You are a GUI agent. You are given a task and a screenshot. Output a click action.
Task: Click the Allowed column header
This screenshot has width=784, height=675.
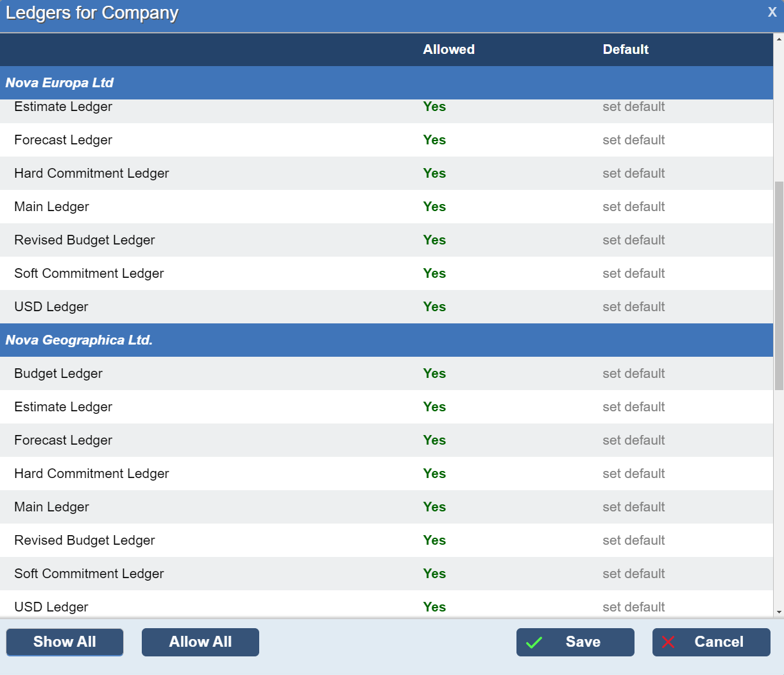coord(448,49)
